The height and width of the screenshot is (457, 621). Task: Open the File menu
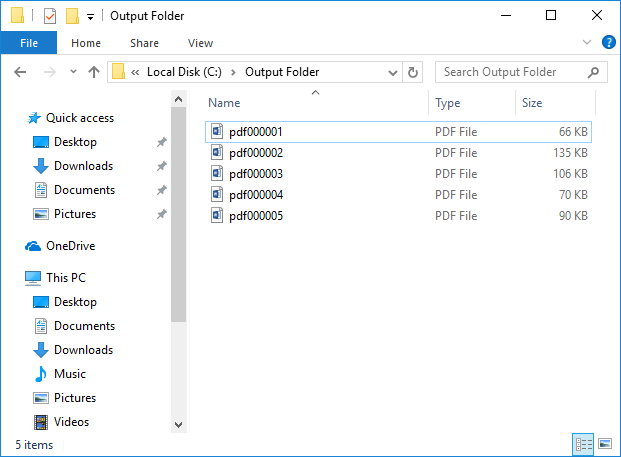tap(29, 43)
